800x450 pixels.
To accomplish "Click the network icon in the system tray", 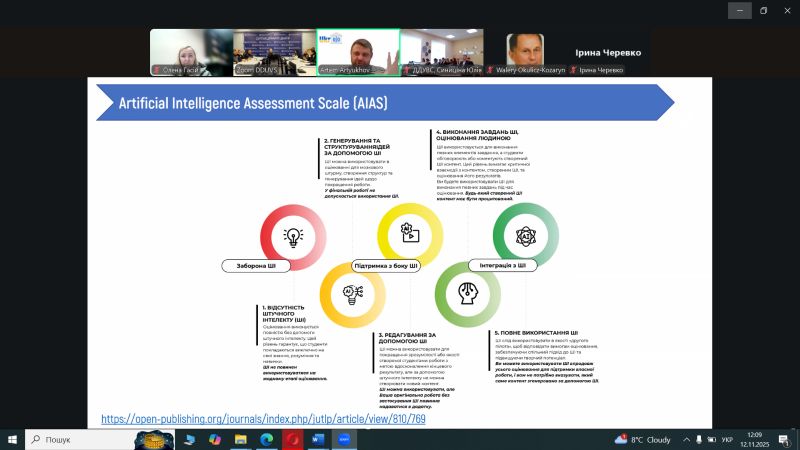I will tap(699, 439).
